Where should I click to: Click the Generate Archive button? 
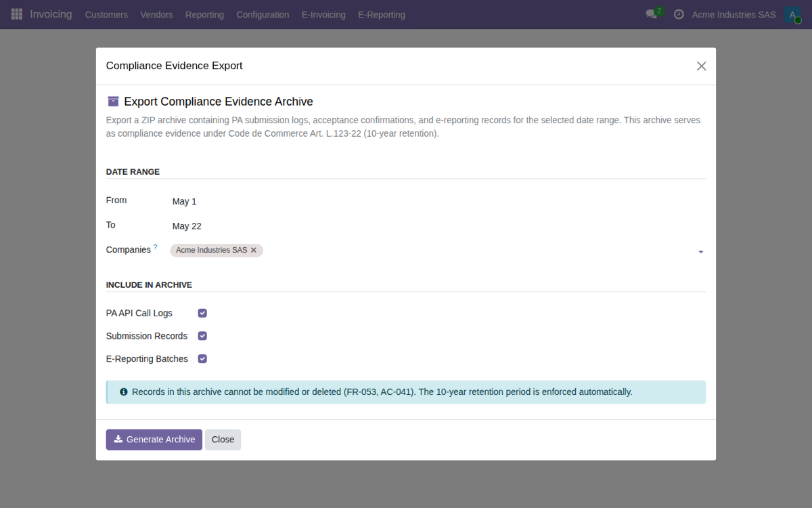pyautogui.click(x=154, y=440)
